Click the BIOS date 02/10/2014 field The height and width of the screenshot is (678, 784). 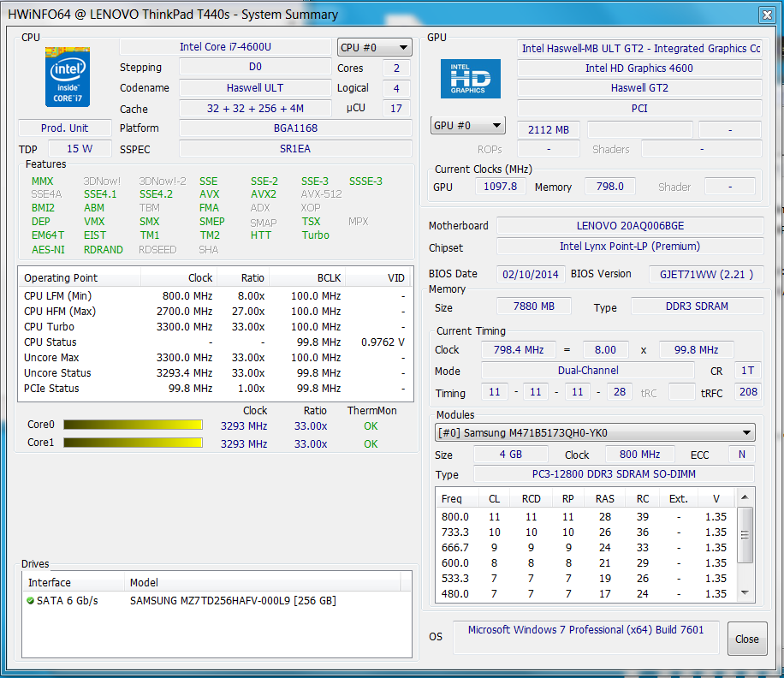click(531, 274)
